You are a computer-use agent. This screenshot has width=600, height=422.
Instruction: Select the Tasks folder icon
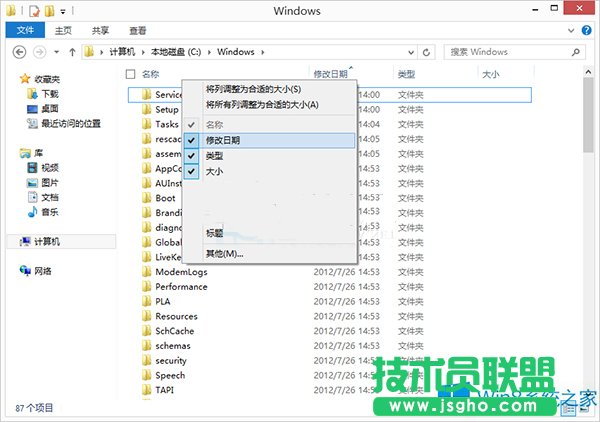click(x=147, y=124)
